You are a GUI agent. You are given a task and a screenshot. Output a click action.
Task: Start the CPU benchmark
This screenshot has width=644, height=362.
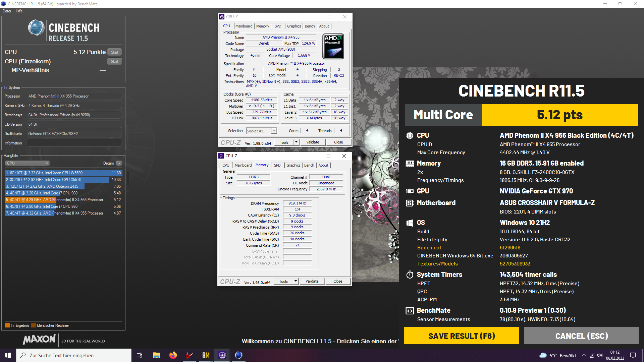point(115,52)
